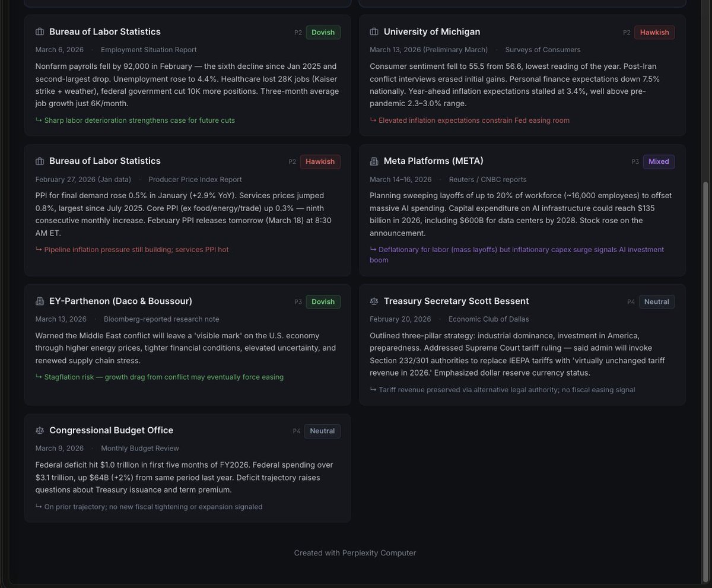Click the Meta Platforms (META) heading
The height and width of the screenshot is (588, 712).
[434, 161]
